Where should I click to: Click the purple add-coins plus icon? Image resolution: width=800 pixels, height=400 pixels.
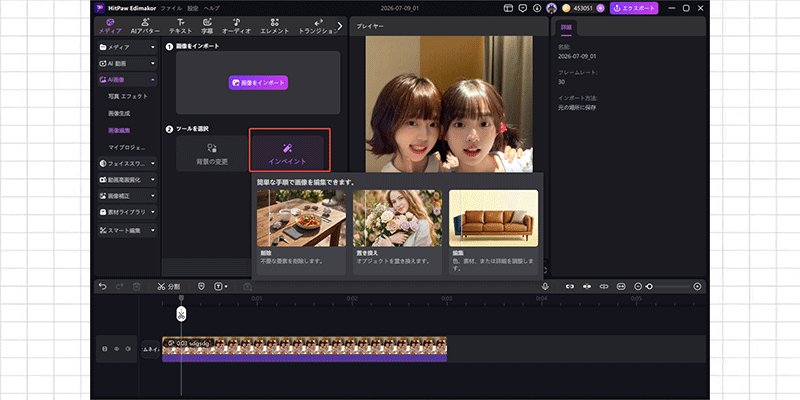600,8
